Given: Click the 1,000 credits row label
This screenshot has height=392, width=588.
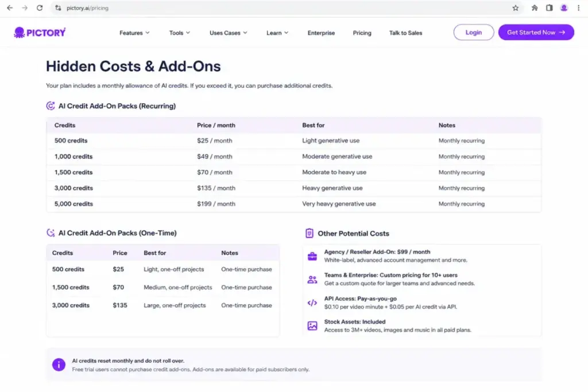Looking at the screenshot, I should tap(73, 157).
